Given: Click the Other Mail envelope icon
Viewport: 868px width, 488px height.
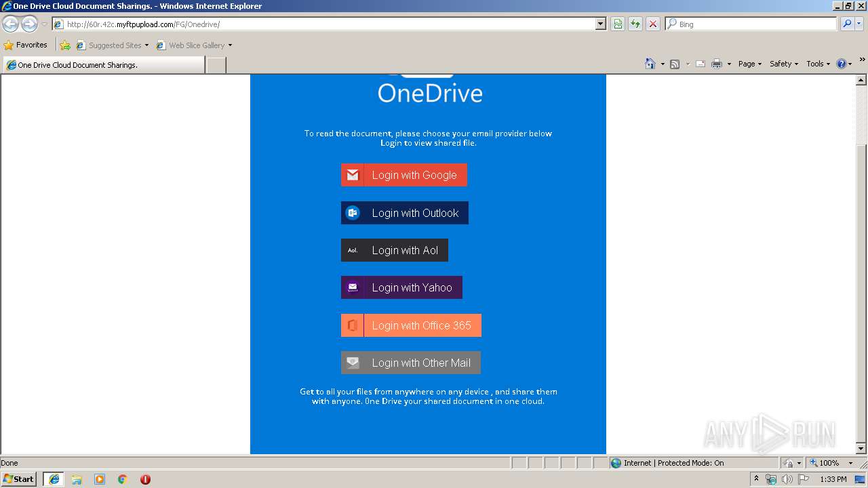Looking at the screenshot, I should point(353,363).
